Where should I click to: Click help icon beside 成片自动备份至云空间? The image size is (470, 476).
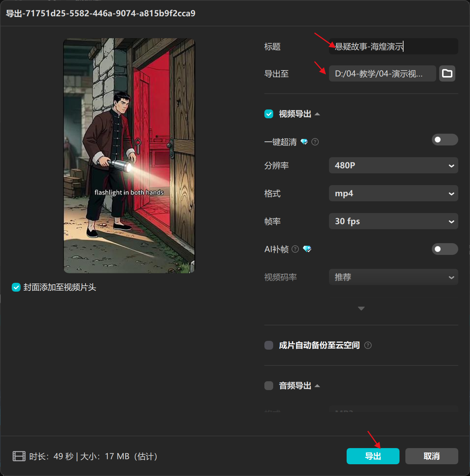click(x=368, y=345)
